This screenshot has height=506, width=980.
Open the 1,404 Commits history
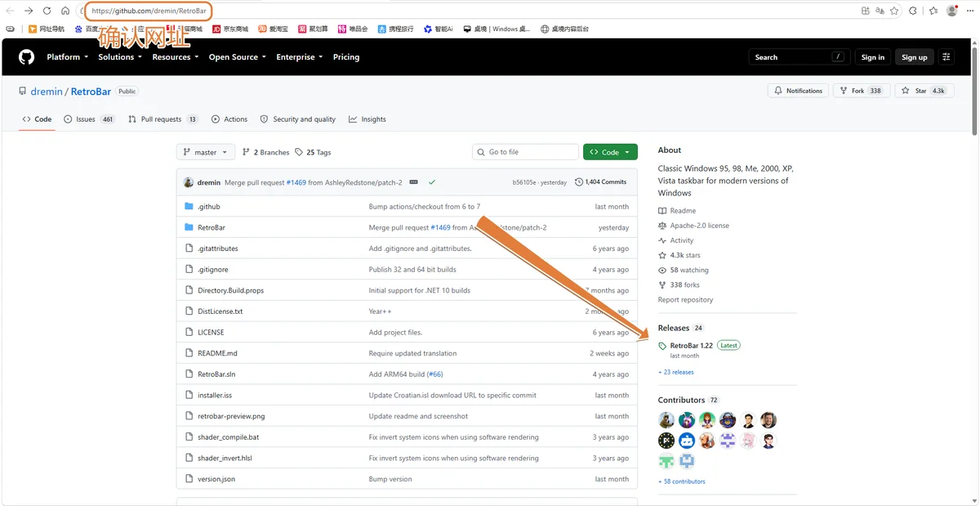click(601, 182)
